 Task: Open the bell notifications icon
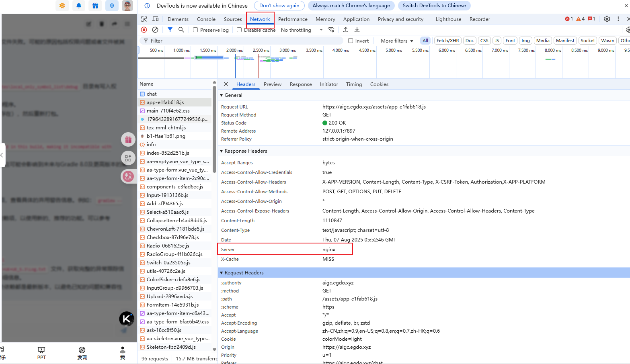click(79, 6)
